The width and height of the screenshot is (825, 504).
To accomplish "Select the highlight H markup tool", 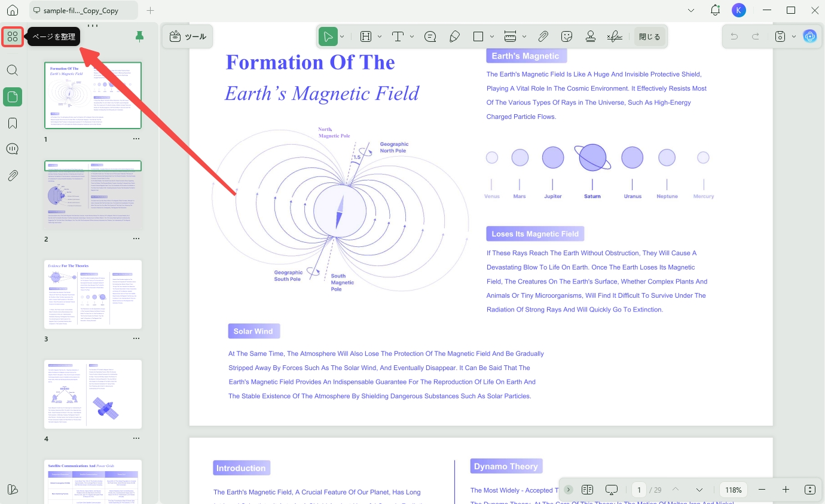I will point(366,36).
